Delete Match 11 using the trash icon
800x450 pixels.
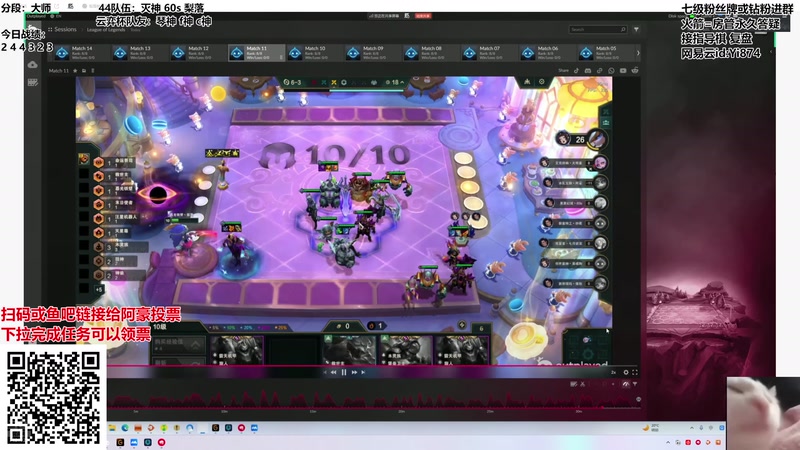coord(93,70)
